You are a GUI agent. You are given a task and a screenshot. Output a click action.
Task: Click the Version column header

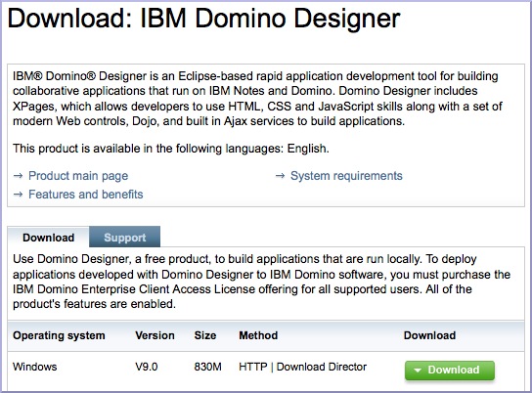coord(155,335)
